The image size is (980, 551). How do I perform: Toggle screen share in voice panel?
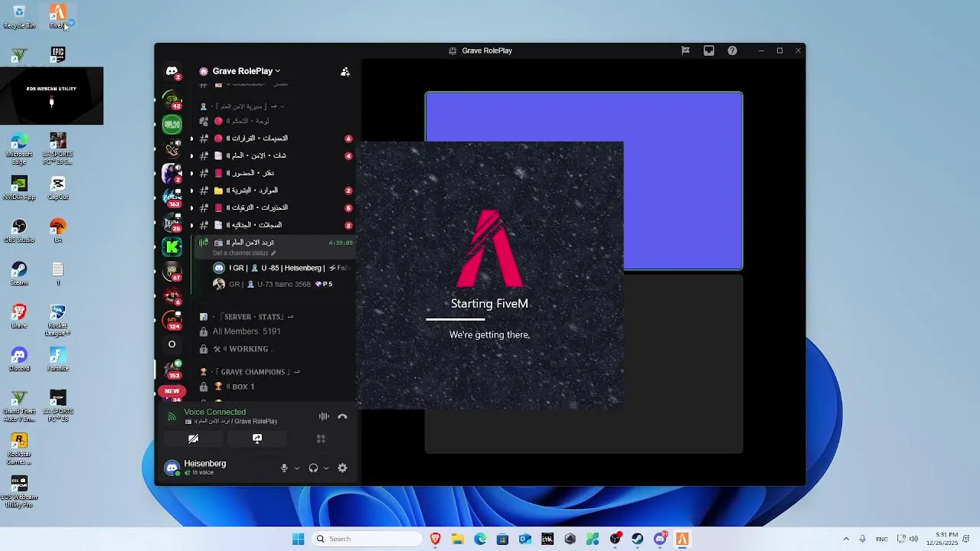[257, 439]
